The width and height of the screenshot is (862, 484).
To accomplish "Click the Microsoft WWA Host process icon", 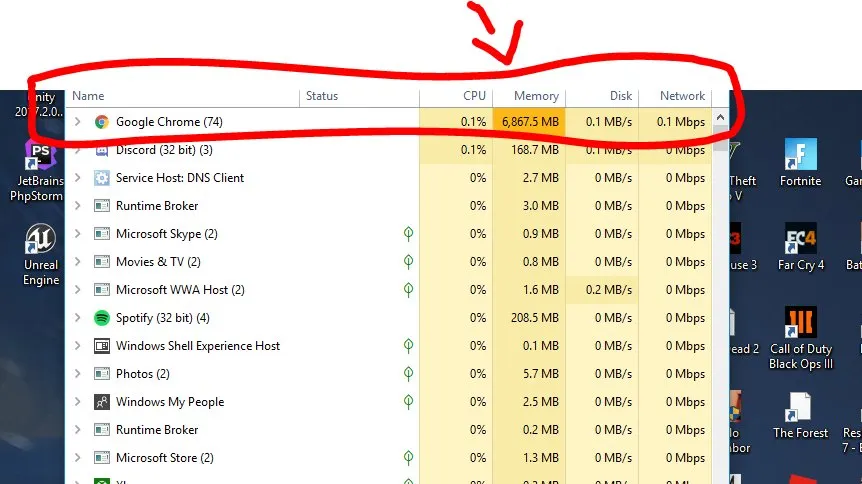I will [102, 290].
